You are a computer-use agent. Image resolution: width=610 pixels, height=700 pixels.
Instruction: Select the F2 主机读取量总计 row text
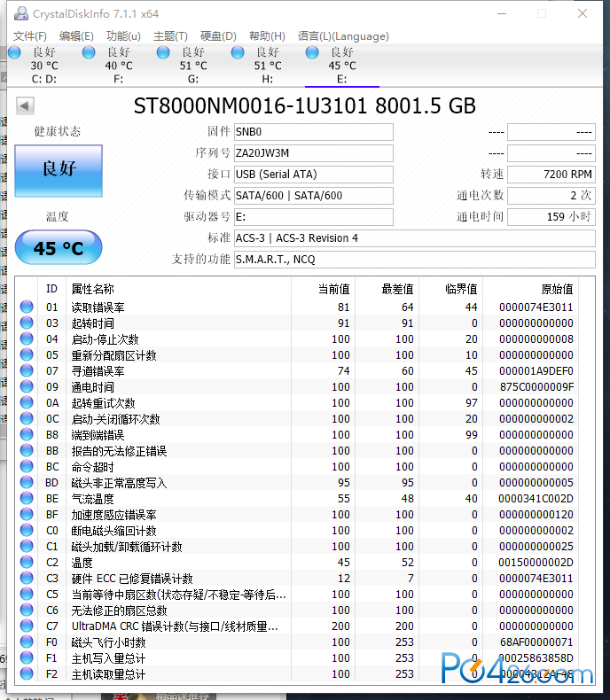point(108,674)
